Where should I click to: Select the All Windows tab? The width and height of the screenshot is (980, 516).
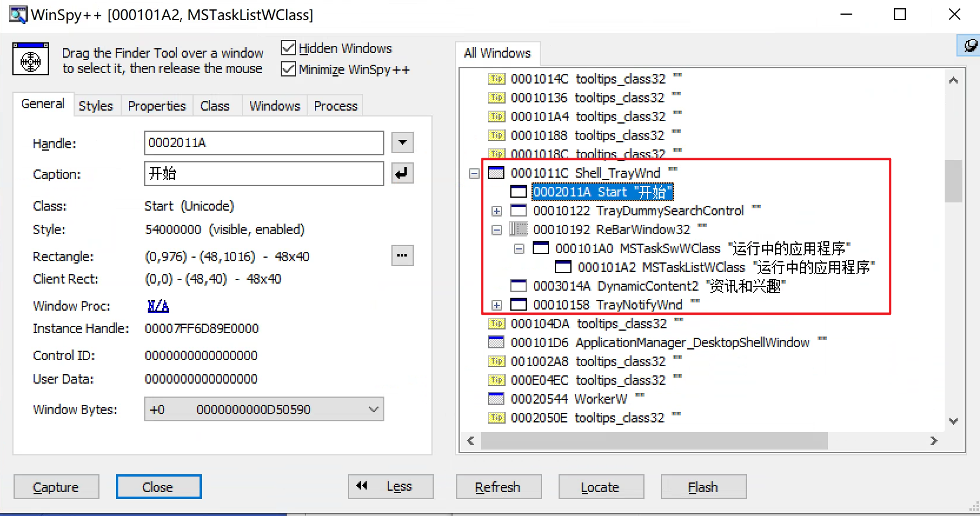[x=497, y=53]
